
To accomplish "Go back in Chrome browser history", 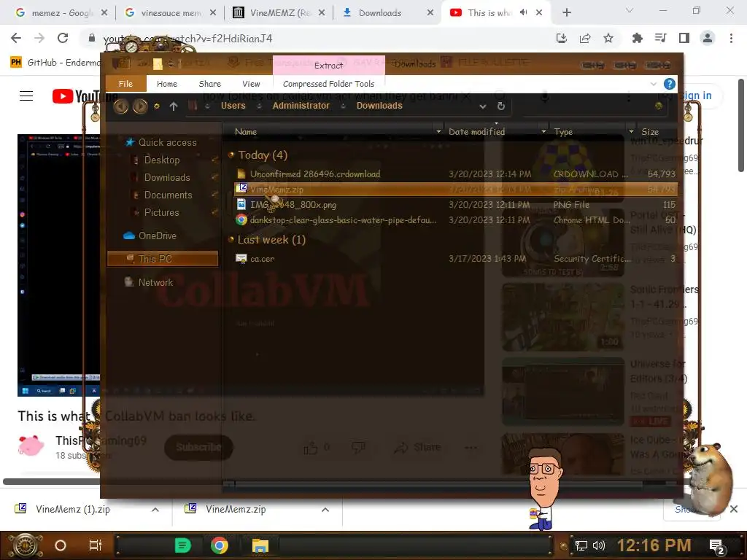I will pos(16,38).
